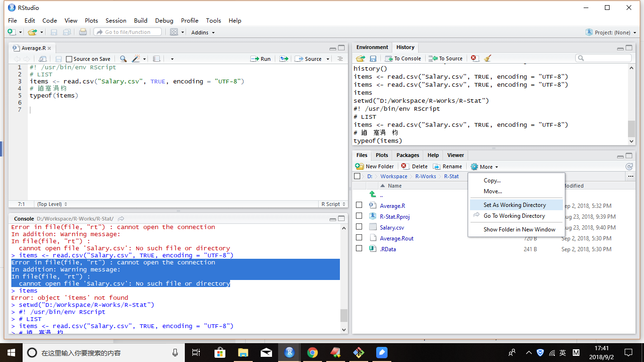This screenshot has height=362, width=644.
Task: Click the history search field
Action: point(603,58)
